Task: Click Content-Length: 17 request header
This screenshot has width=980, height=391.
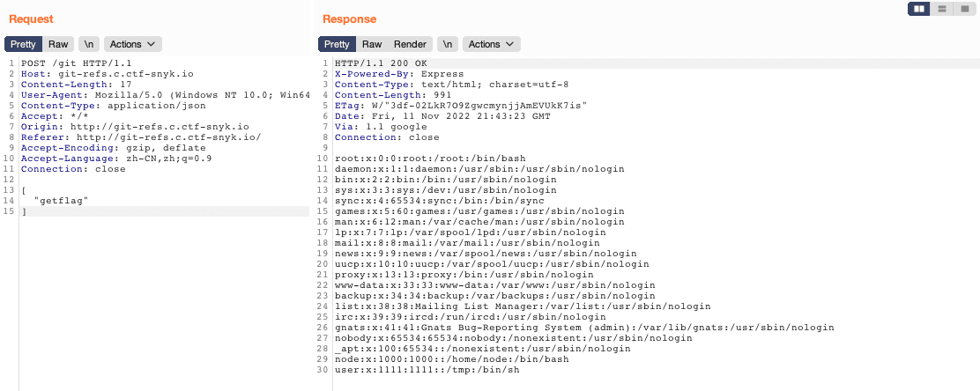Action: pos(77,85)
